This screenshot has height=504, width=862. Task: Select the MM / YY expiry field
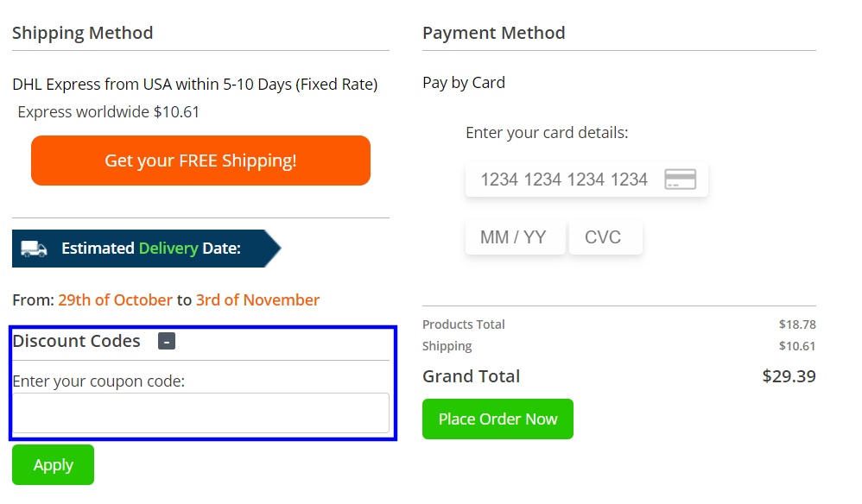coord(514,237)
